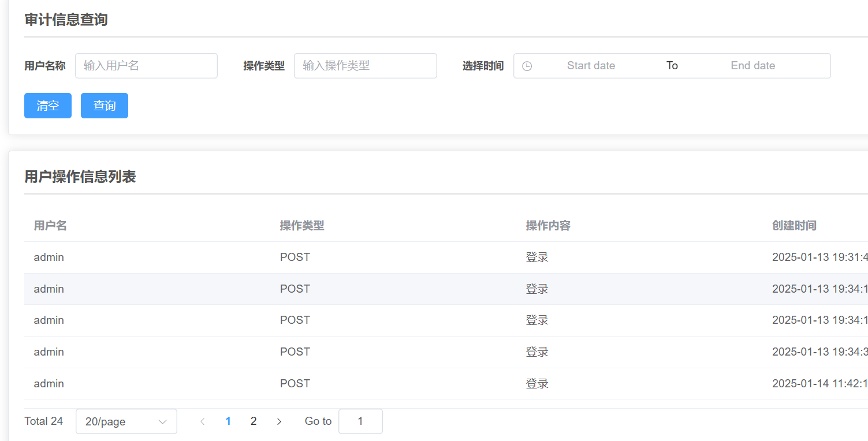Click 登录 in the 19:31 row

537,257
